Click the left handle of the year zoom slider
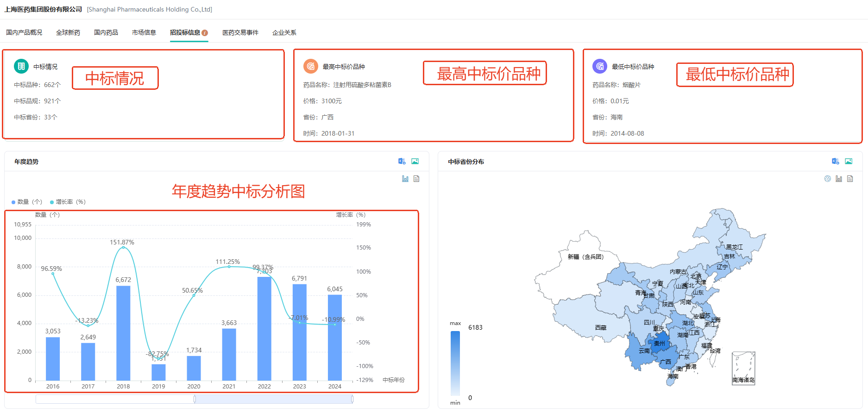 pos(195,399)
